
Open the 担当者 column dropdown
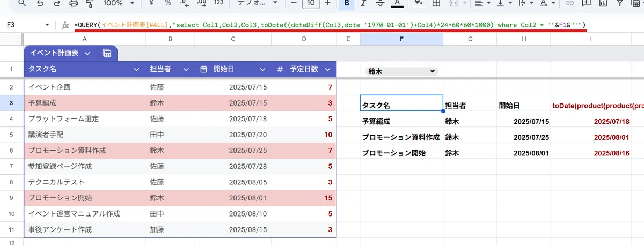pyautogui.click(x=186, y=69)
